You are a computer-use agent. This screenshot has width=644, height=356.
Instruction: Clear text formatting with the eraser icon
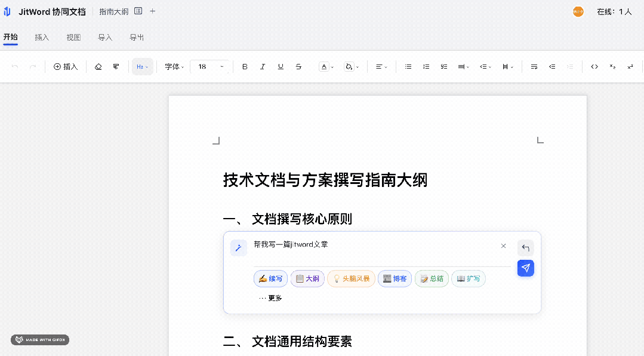click(x=98, y=66)
